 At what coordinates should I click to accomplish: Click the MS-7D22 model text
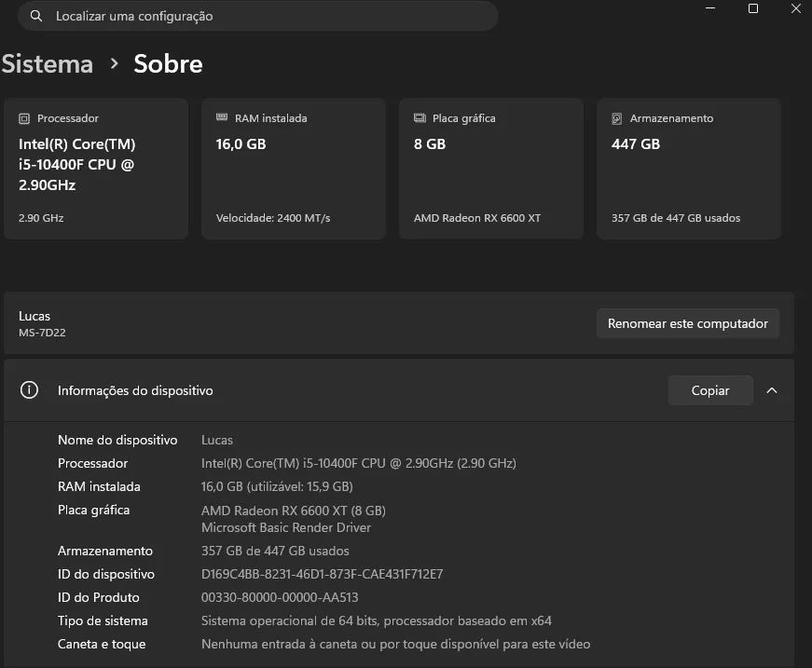(43, 333)
